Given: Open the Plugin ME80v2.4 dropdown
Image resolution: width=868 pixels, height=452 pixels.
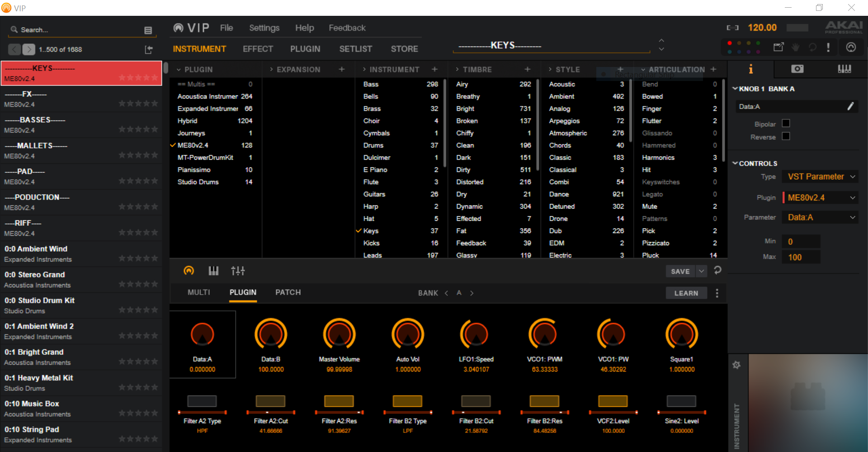Looking at the screenshot, I should (x=821, y=198).
